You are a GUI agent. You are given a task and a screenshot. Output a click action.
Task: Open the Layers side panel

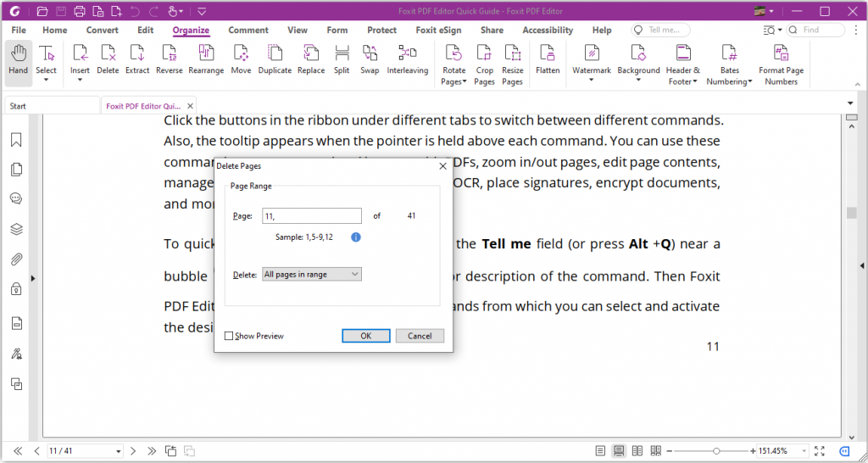click(x=16, y=229)
